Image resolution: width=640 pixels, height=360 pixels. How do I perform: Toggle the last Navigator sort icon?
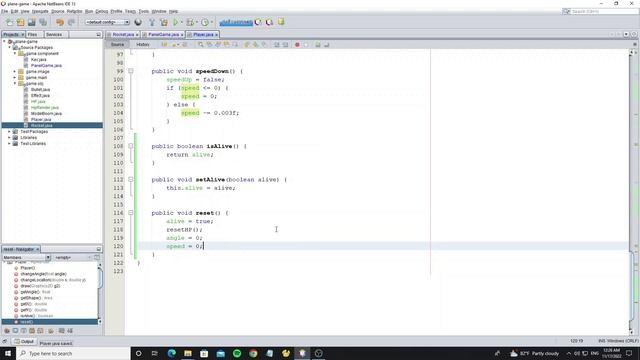coord(70,331)
